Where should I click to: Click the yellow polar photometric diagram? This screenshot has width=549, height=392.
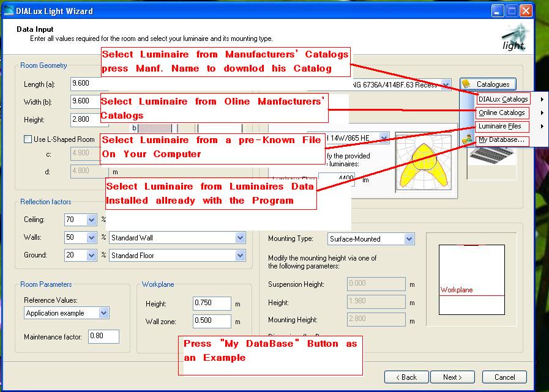click(425, 163)
